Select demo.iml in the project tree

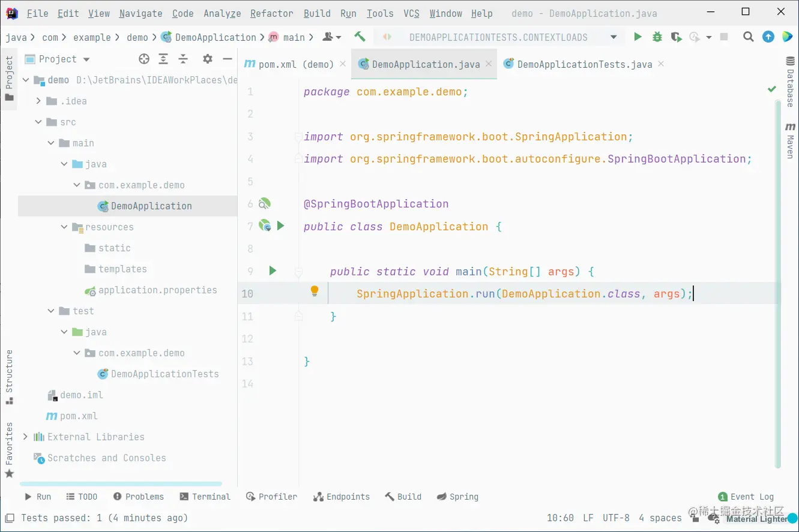point(76,395)
